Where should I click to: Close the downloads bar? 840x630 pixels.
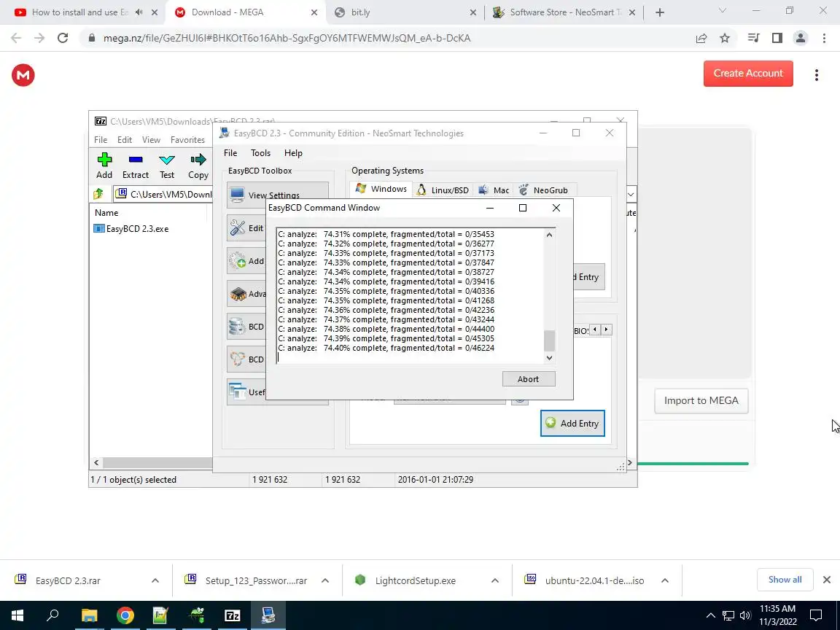pos(827,580)
